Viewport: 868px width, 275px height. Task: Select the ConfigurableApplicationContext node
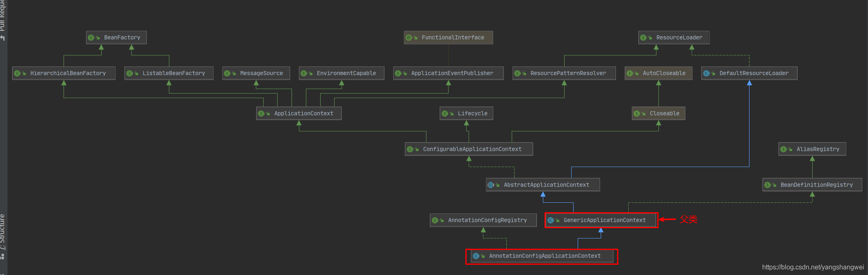click(472, 149)
